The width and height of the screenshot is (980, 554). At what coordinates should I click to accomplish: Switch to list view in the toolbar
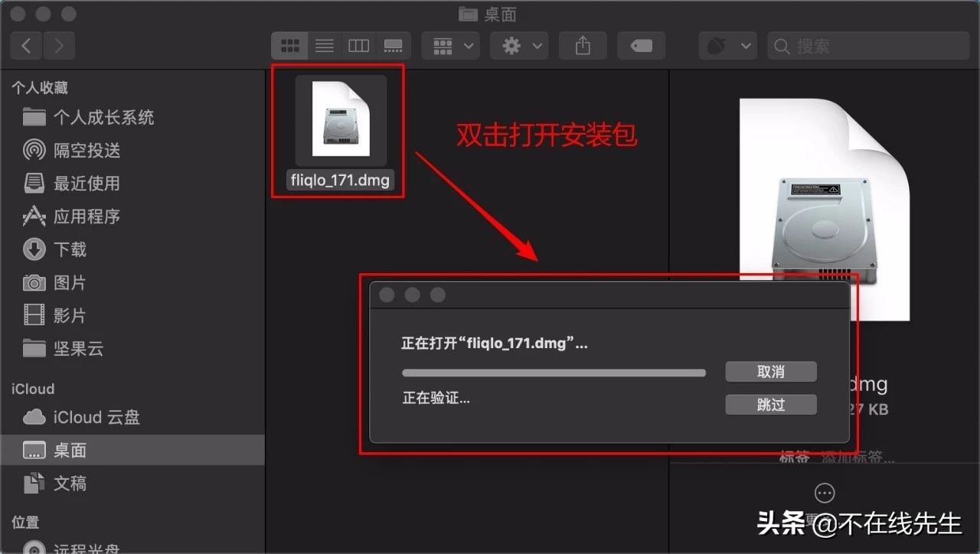(324, 45)
